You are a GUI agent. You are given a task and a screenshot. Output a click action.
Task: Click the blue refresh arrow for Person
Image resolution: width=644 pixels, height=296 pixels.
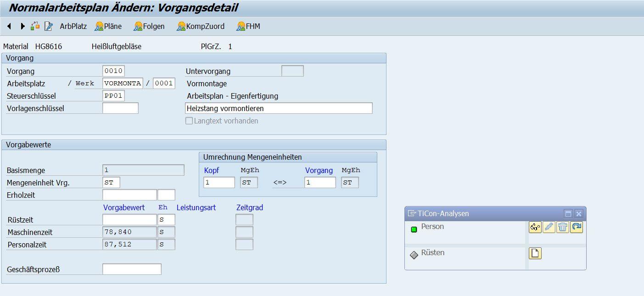577,227
